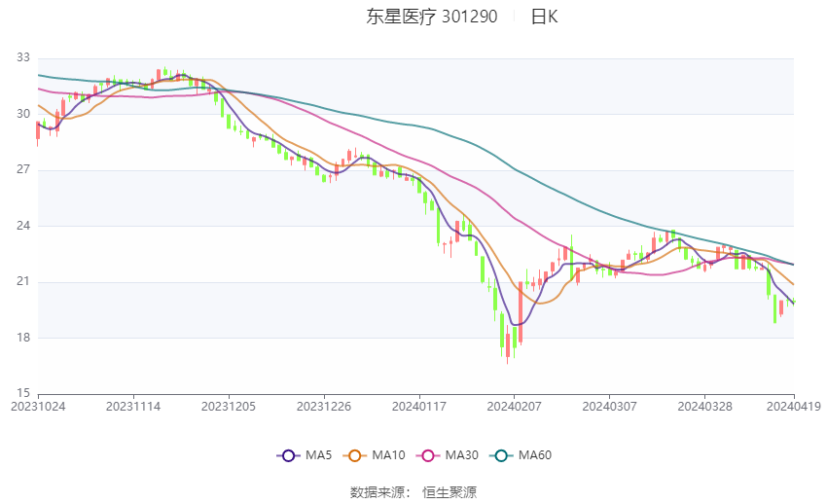Image resolution: width=827 pixels, height=504 pixels.
Task: Toggle the MA30 pink legend icon
Action: click(x=428, y=455)
